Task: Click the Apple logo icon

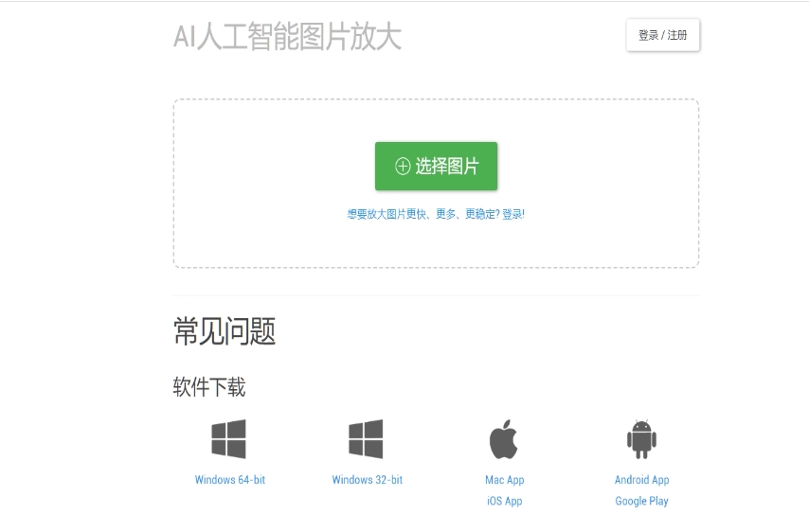Action: (504, 439)
